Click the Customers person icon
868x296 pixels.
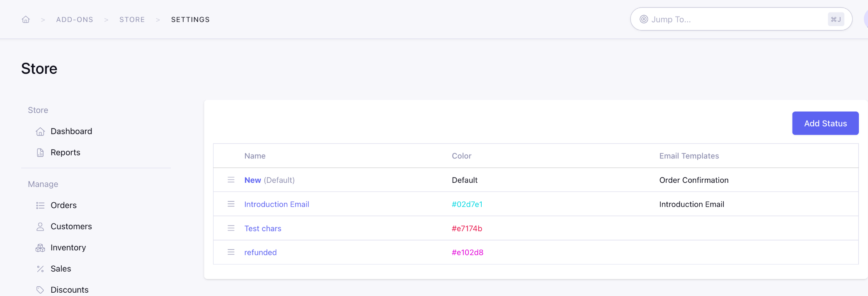pos(40,226)
